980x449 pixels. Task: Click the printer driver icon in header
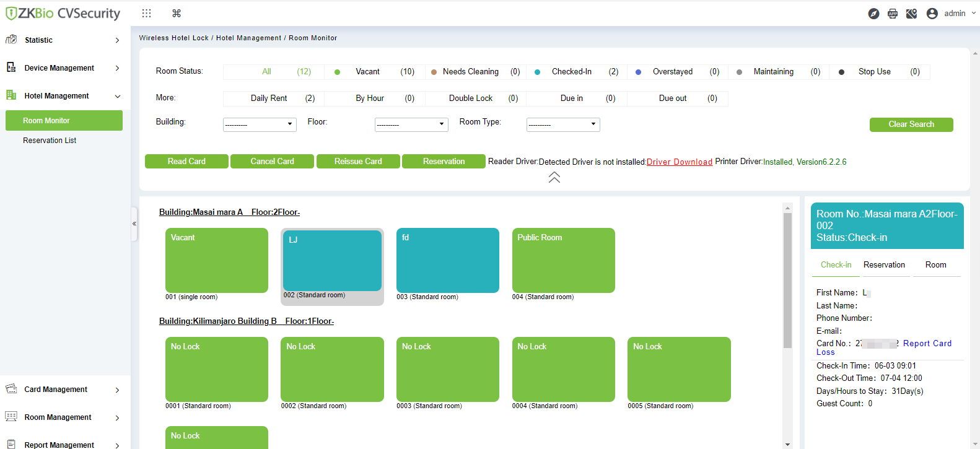tap(893, 14)
